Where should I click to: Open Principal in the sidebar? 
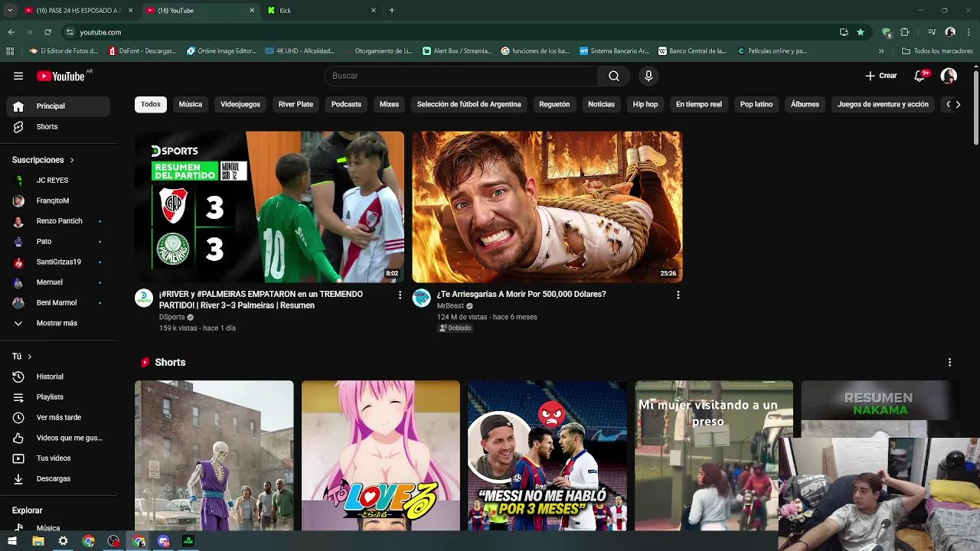pyautogui.click(x=58, y=106)
